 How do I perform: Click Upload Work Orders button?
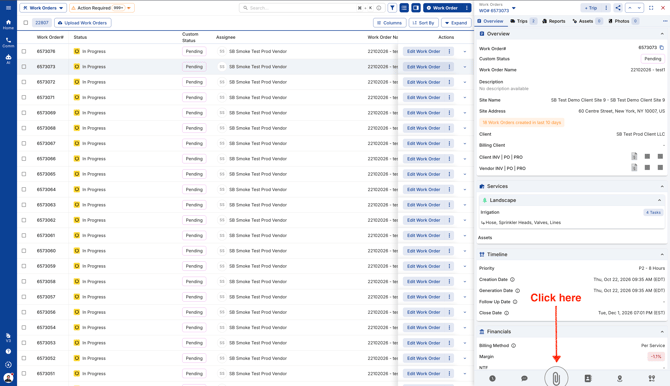click(83, 23)
